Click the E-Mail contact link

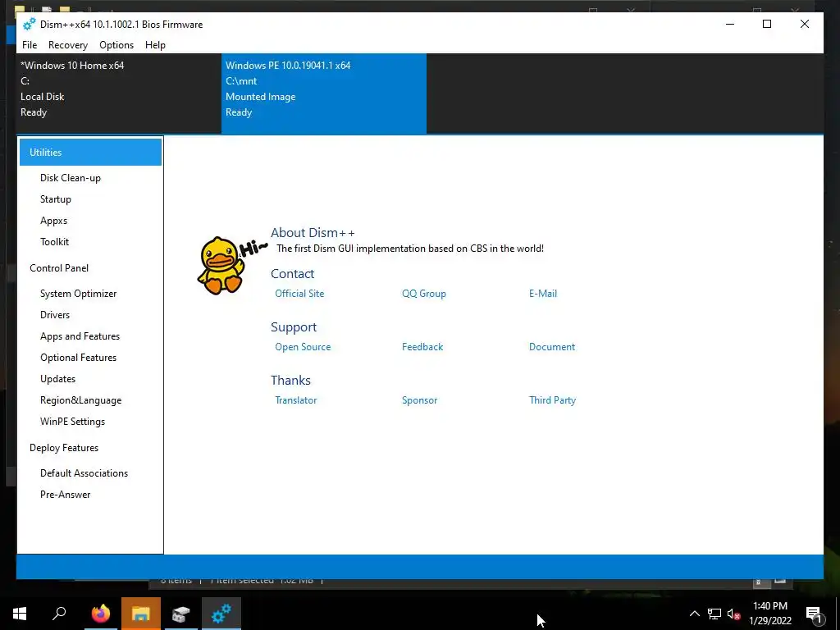543,294
